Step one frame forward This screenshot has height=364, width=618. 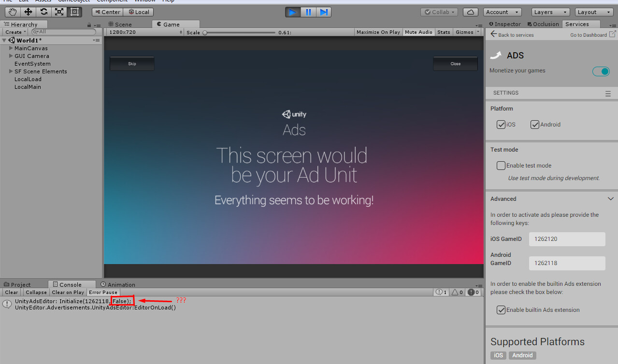click(x=323, y=12)
